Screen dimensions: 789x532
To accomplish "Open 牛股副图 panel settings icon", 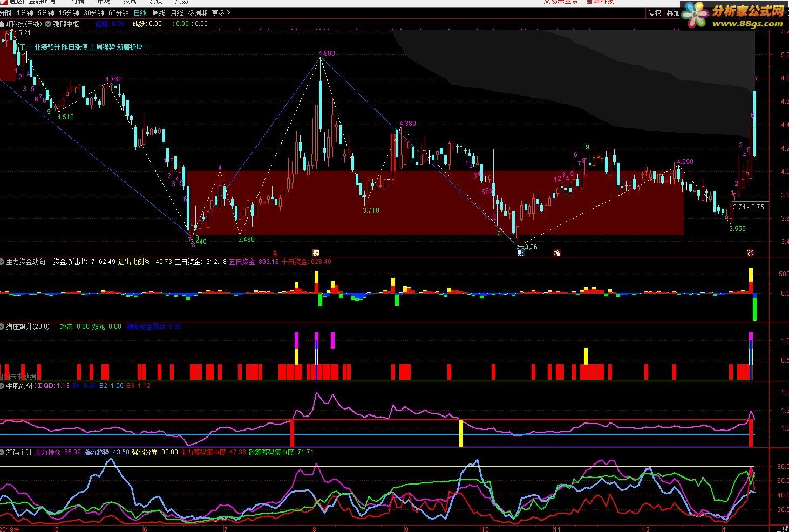I will tap(3, 386).
